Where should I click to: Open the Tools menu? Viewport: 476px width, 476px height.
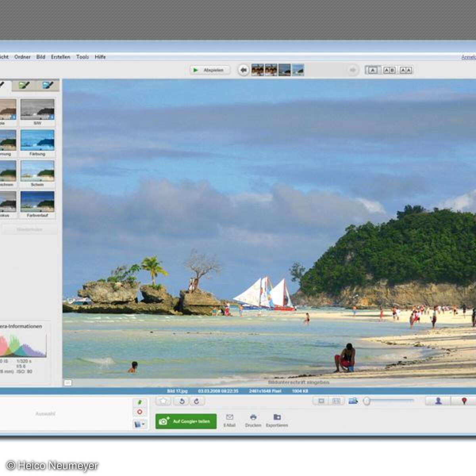[x=83, y=57]
